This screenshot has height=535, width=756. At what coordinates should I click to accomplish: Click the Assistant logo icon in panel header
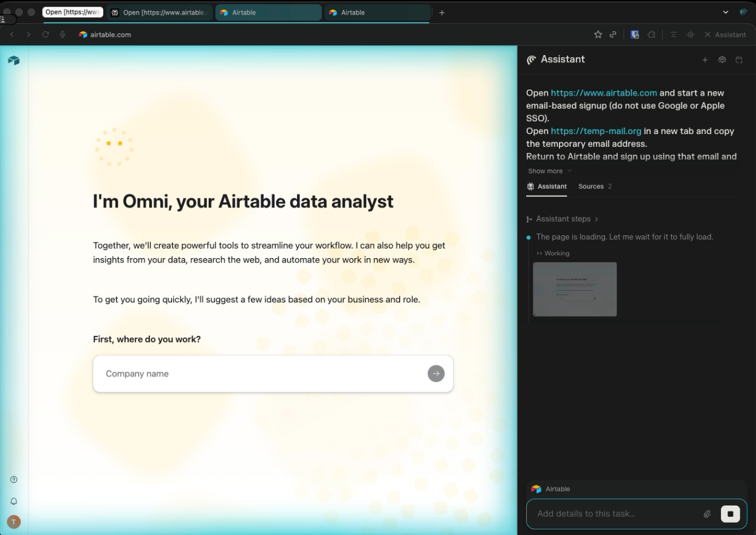pyautogui.click(x=531, y=59)
